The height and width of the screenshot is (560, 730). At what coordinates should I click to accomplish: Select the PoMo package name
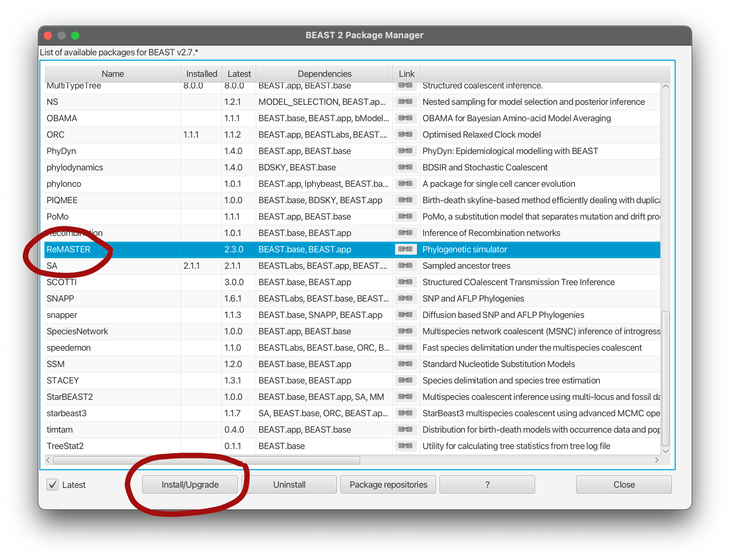click(x=57, y=216)
